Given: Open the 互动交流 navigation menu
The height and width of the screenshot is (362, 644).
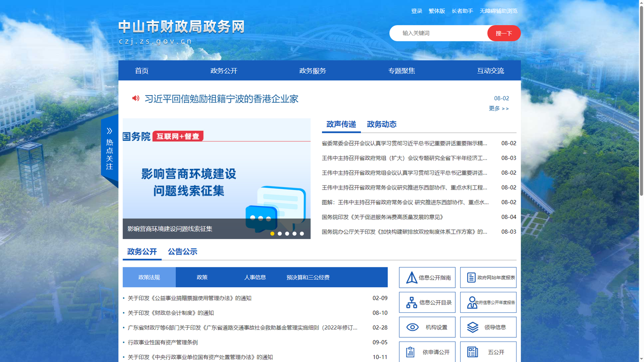Looking at the screenshot, I should coord(491,71).
